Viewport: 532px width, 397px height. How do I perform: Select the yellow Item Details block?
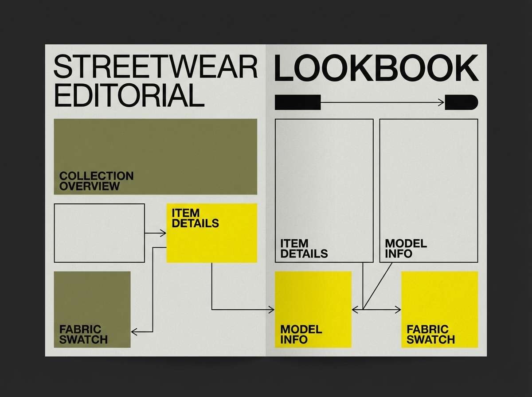(x=211, y=232)
